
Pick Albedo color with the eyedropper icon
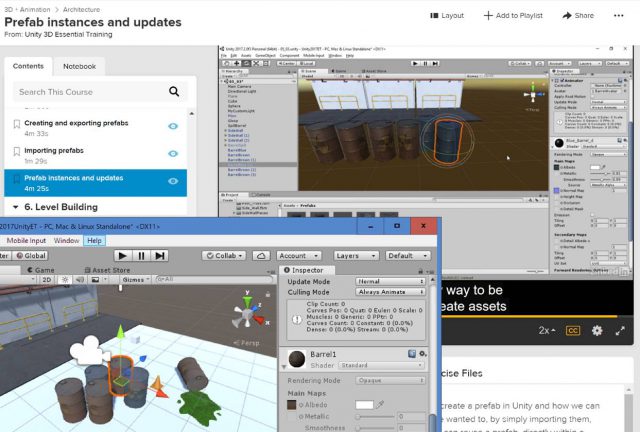(380, 405)
